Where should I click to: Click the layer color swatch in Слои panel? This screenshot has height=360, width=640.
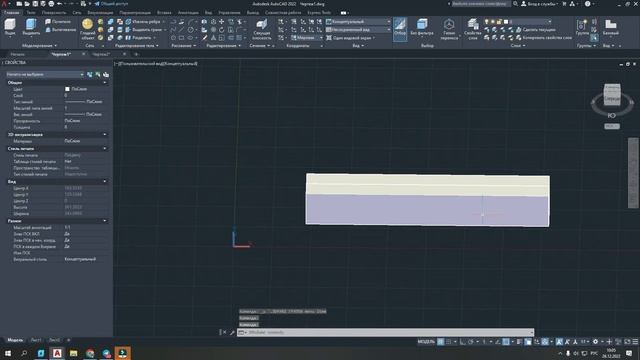point(506,22)
